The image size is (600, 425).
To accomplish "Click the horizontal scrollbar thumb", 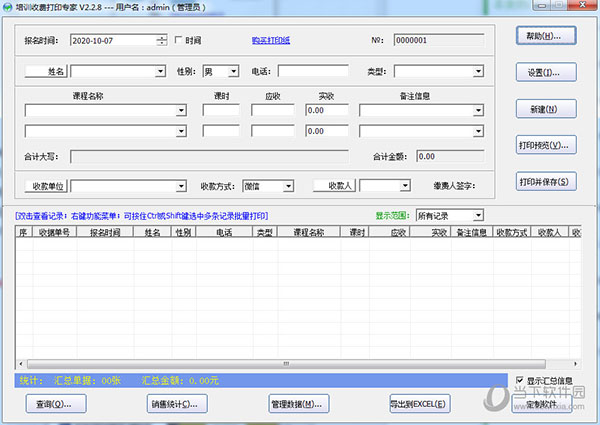I will click(x=286, y=363).
